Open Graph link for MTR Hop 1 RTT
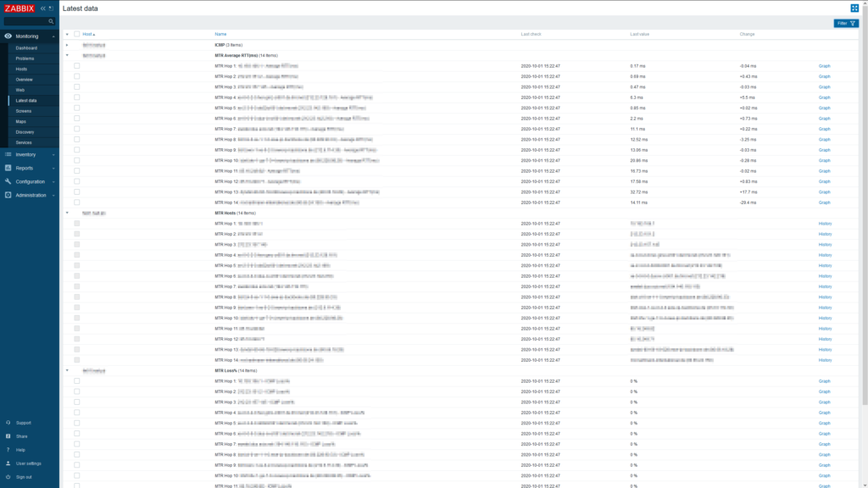The height and width of the screenshot is (488, 868). [x=824, y=66]
